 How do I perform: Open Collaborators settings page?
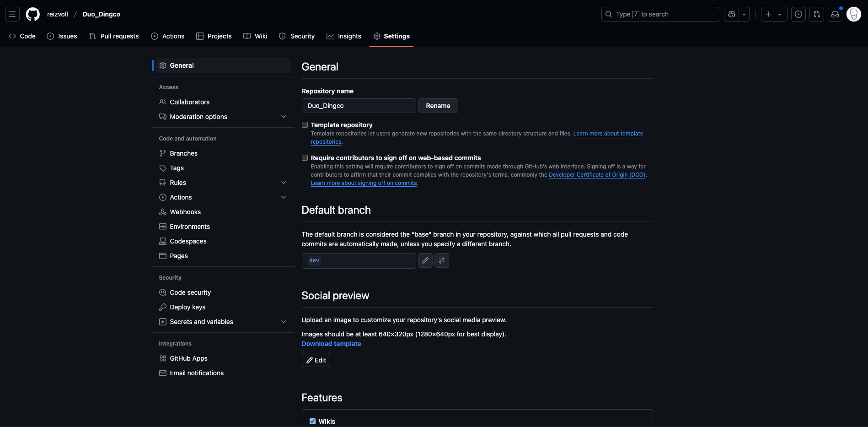(223, 102)
